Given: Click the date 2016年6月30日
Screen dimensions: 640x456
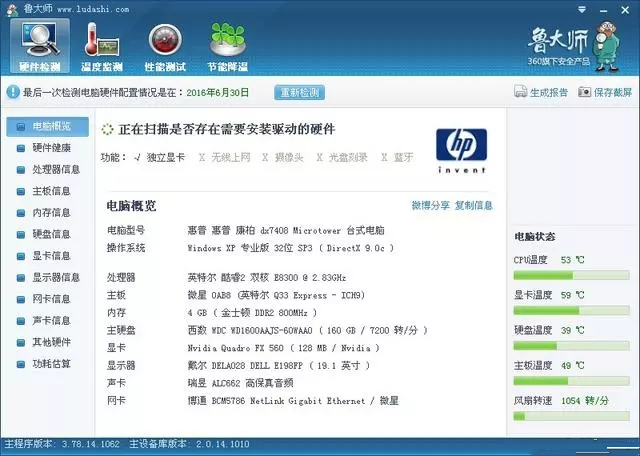Looking at the screenshot, I should click(x=218, y=93).
